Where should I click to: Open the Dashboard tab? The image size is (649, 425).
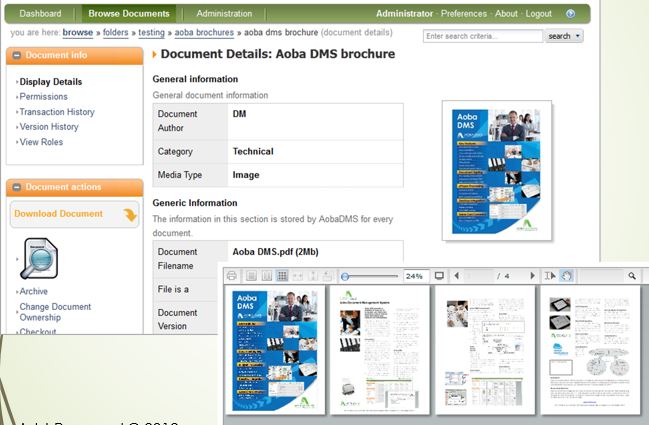click(40, 14)
